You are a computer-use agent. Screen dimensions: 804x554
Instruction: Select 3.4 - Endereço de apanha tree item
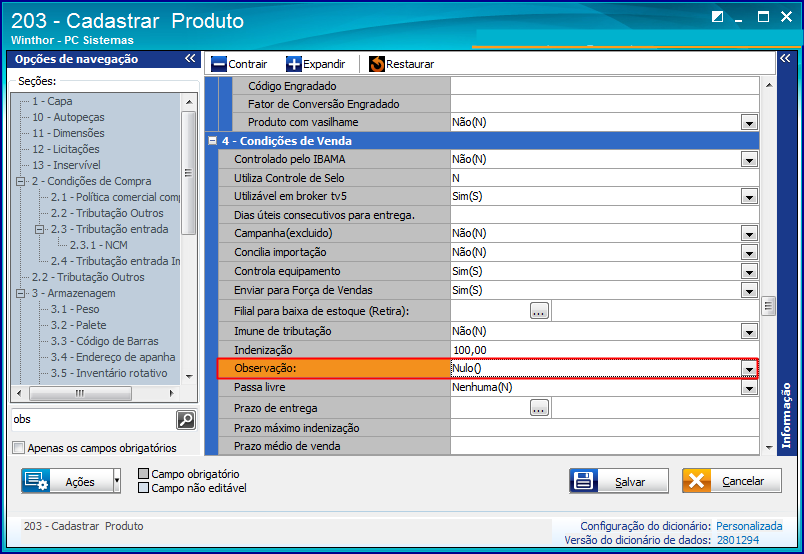113,357
